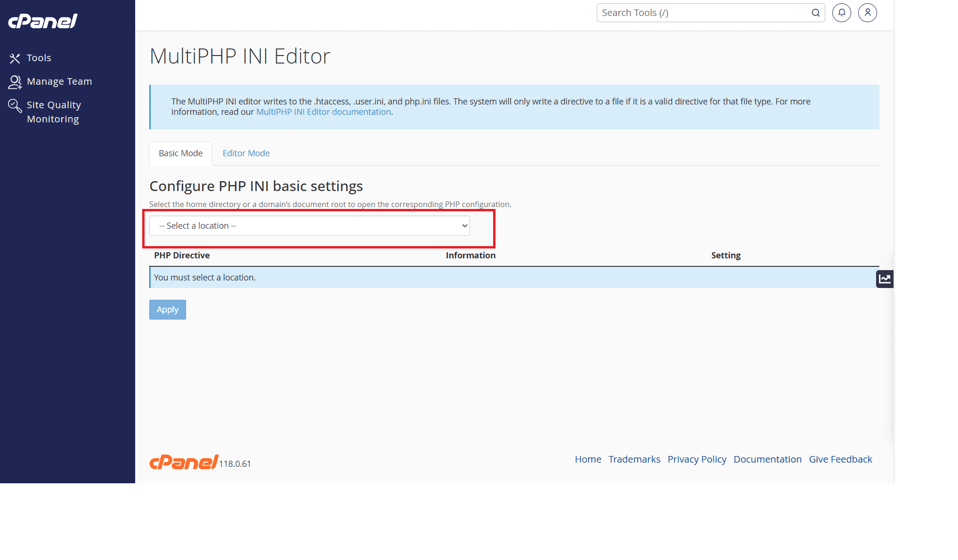Expand the Select a location dropdown
This screenshot has width=958, height=560.
[309, 226]
